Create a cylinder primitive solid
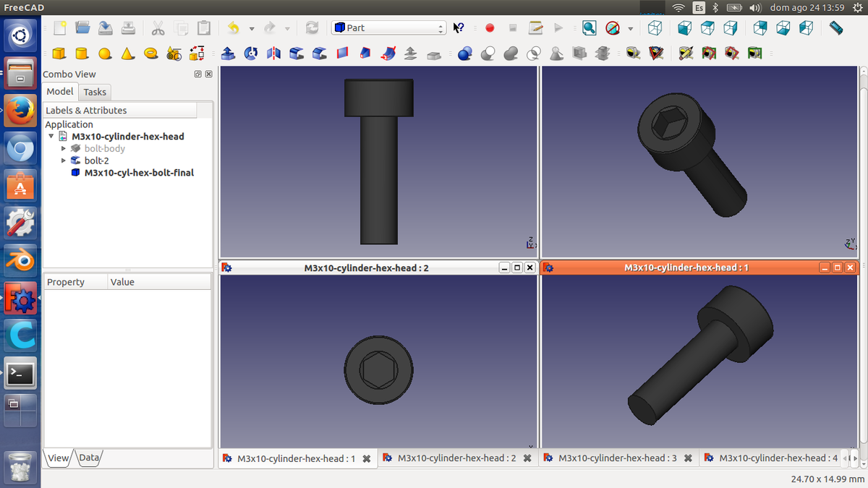 point(82,53)
